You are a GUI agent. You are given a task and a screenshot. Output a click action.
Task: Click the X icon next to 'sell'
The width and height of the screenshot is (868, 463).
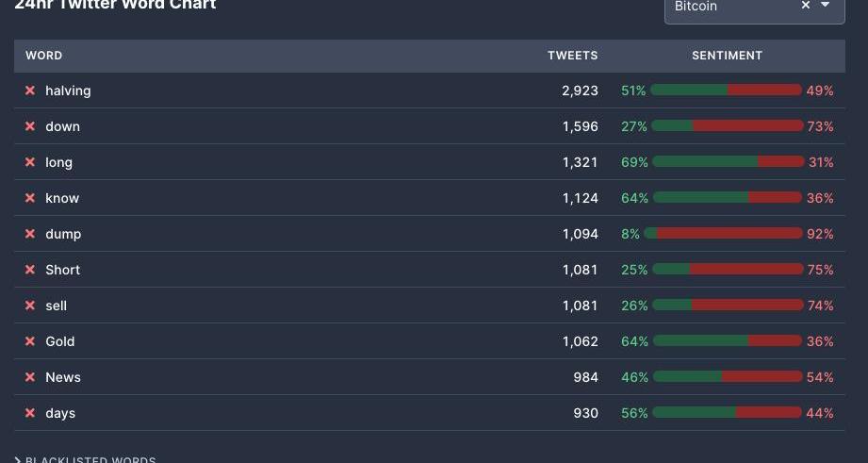point(30,306)
